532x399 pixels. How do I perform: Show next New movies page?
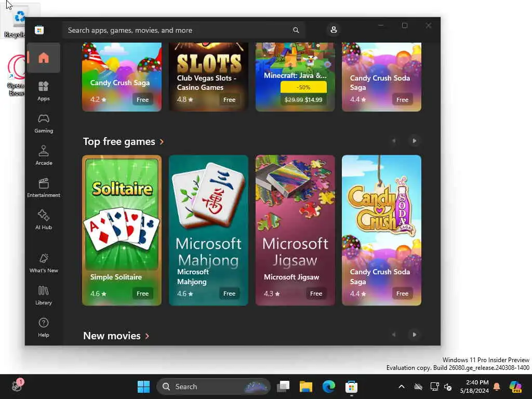[x=414, y=335]
